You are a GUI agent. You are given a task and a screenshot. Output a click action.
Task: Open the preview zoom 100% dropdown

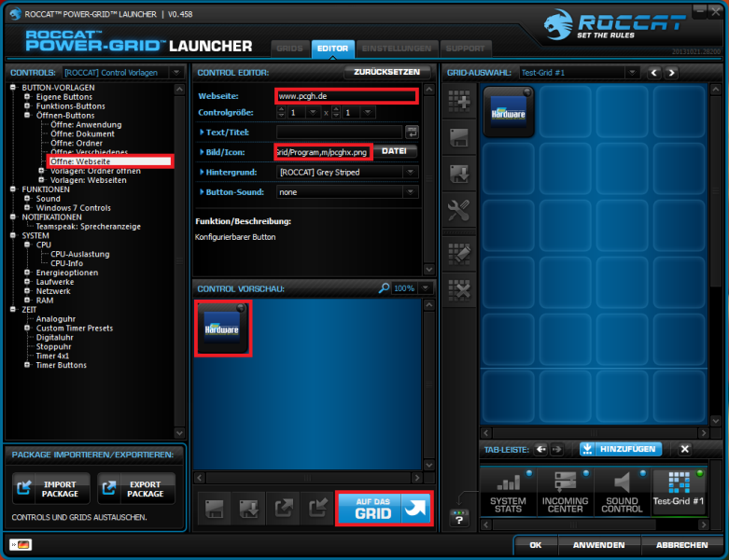(x=426, y=288)
